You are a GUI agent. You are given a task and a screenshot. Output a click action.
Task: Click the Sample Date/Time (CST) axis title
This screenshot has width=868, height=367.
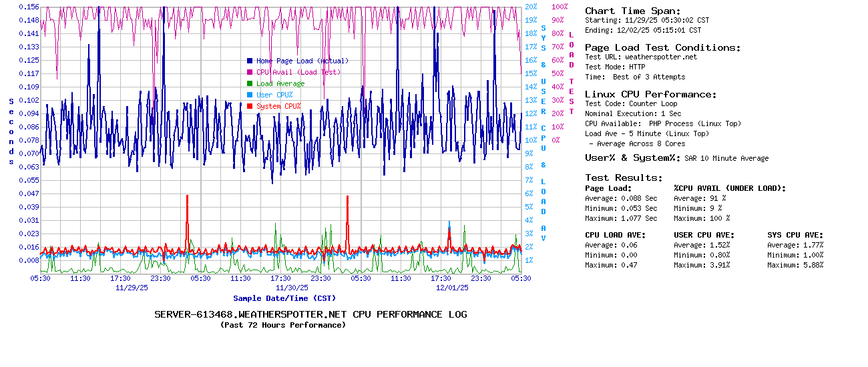pos(284,298)
